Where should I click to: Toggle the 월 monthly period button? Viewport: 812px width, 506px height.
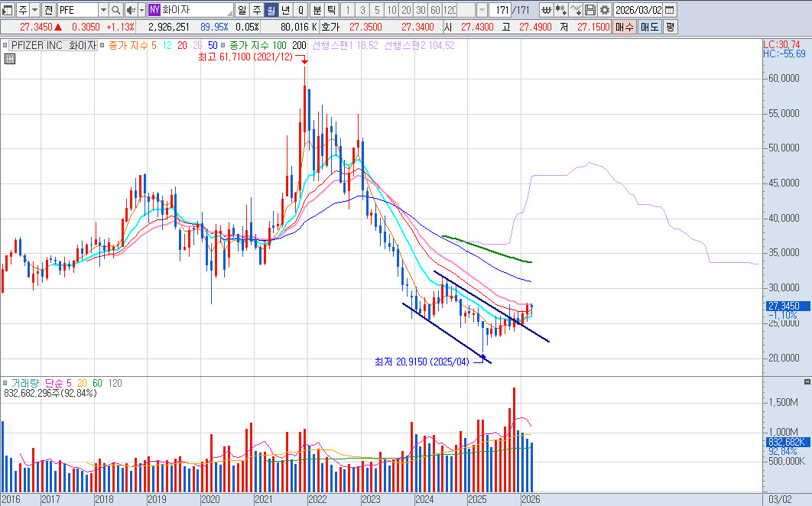pos(271,10)
